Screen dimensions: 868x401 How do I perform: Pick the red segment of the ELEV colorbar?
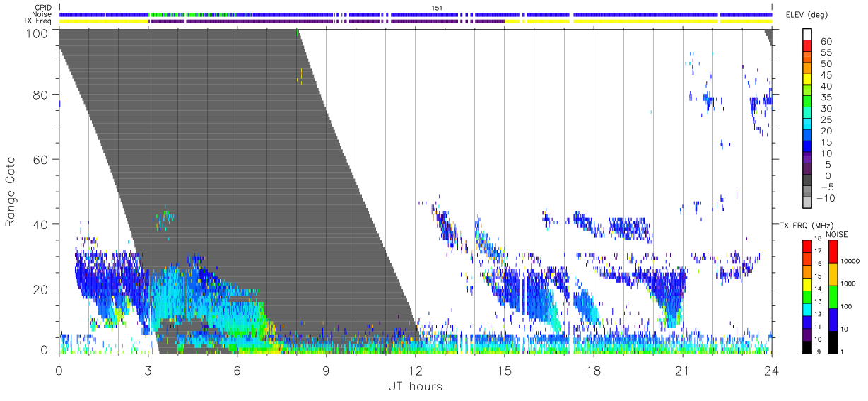coord(809,46)
